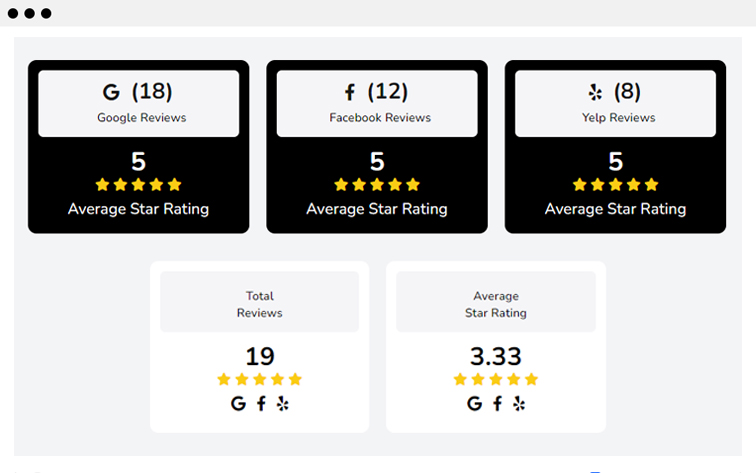The width and height of the screenshot is (756, 473).
Task: Click the first dot in the window title bar
Action: [x=13, y=14]
